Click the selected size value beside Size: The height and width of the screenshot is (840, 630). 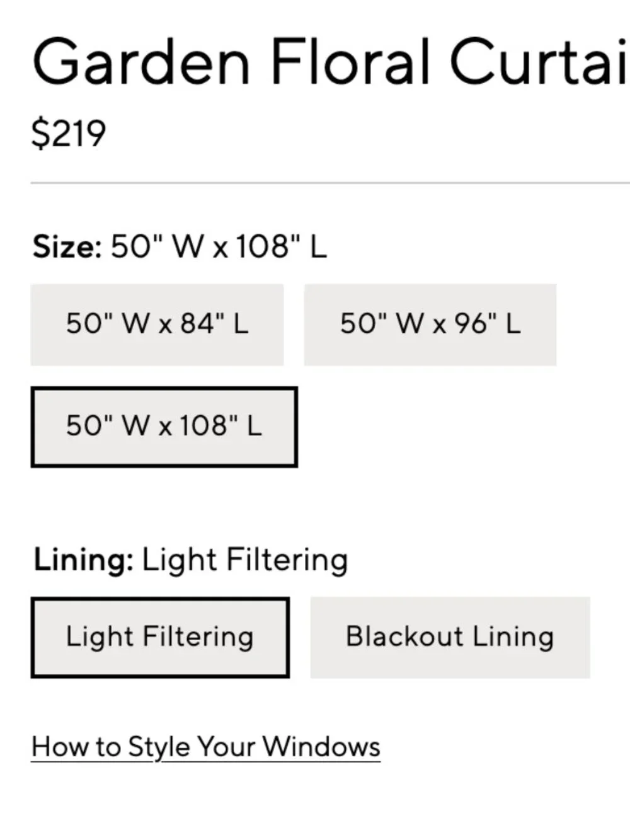(x=219, y=246)
